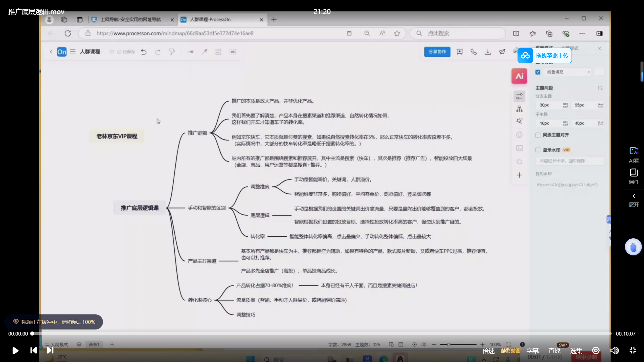Switch to the 上网导航 browser tab

131,19
